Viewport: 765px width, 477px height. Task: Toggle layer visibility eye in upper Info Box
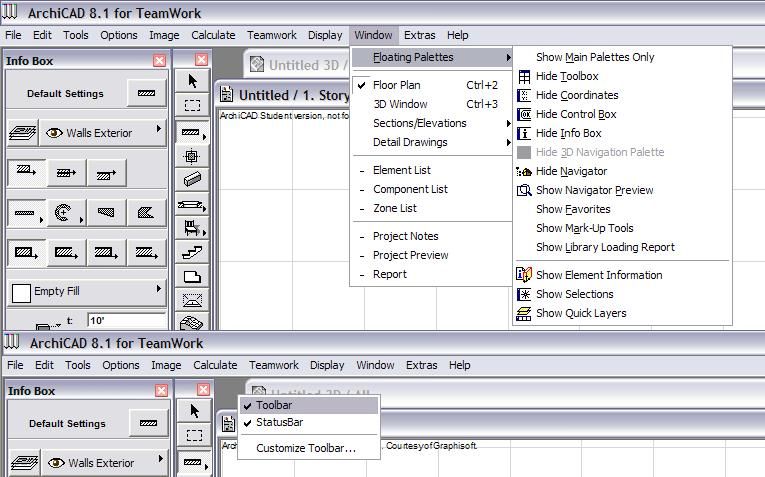coord(54,133)
